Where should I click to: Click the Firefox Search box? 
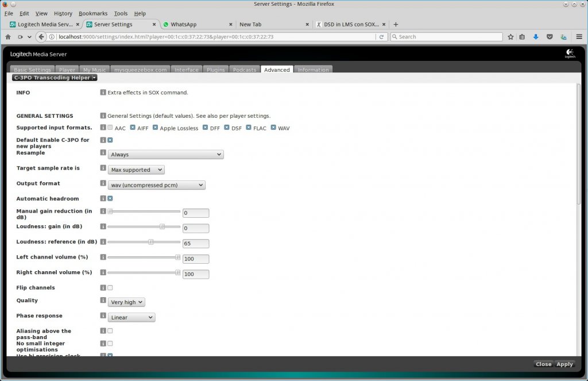pos(446,37)
